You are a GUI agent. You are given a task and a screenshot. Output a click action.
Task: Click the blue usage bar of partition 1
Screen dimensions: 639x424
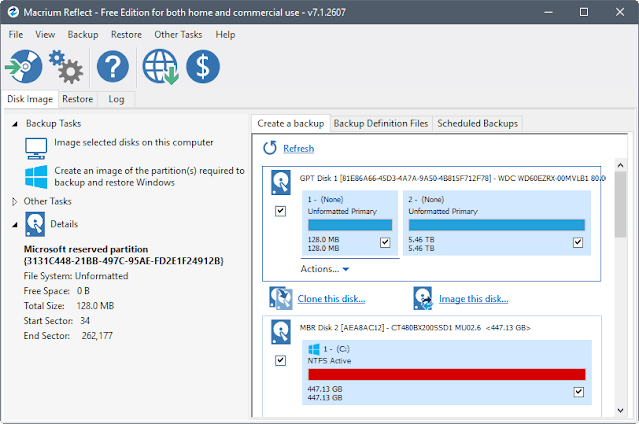pos(350,225)
